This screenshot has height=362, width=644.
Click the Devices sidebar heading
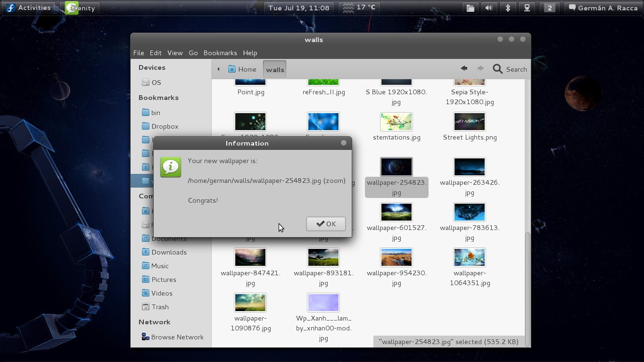[x=152, y=67]
